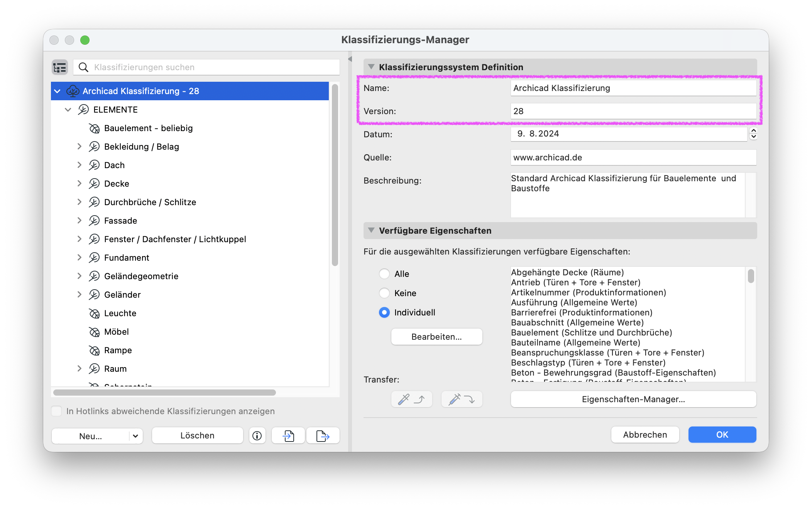The height and width of the screenshot is (509, 812).
Task: Click the Beschreibung text area
Action: pos(628,195)
